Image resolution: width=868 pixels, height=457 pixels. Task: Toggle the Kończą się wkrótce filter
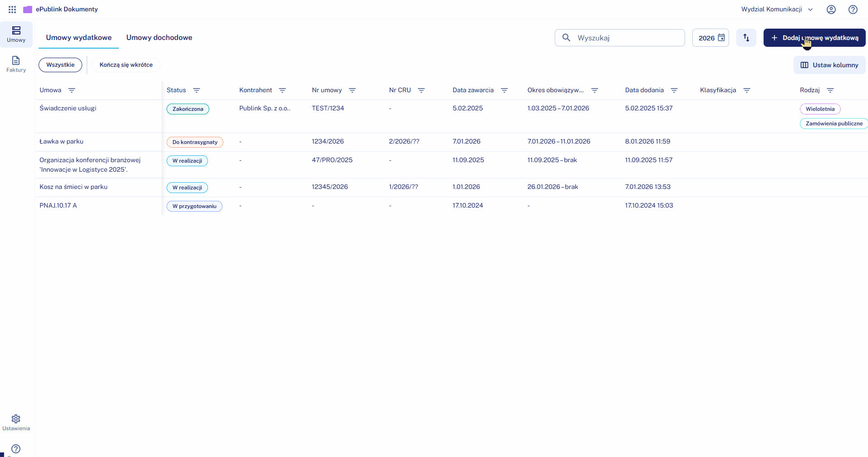click(126, 65)
